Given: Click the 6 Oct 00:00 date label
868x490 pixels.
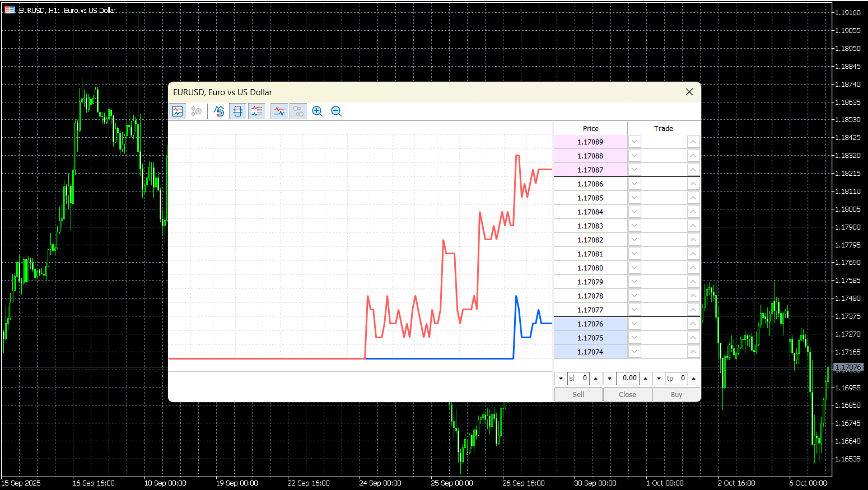Looking at the screenshot, I should click(808, 483).
